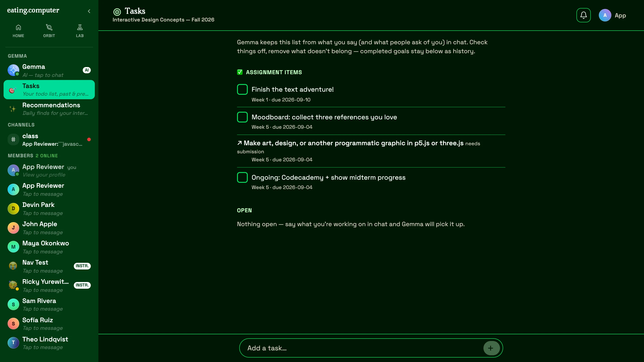This screenshot has height=362, width=644.
Task: Click Devin Park's D avatar
Action: click(x=13, y=209)
